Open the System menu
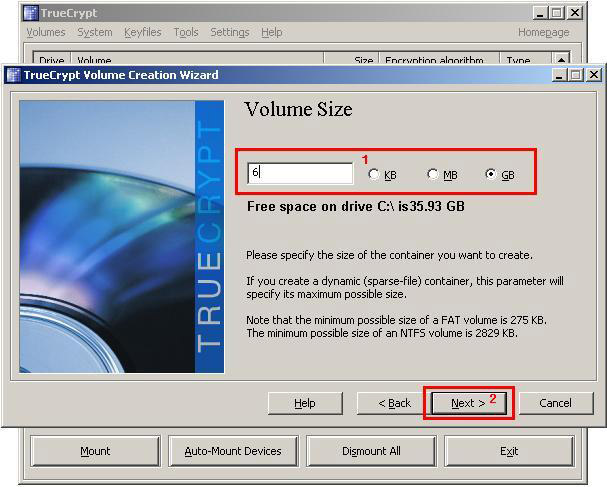The height and width of the screenshot is (487, 607). (x=95, y=32)
